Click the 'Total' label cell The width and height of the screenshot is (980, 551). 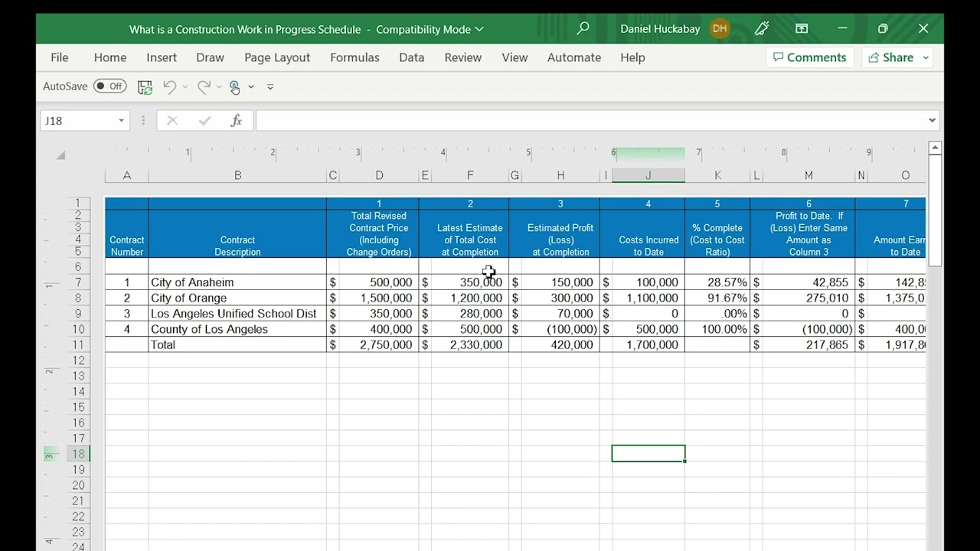(237, 344)
